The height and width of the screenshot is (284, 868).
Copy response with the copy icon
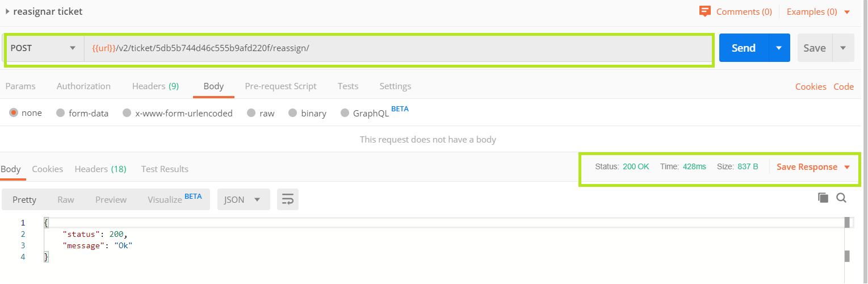[823, 198]
